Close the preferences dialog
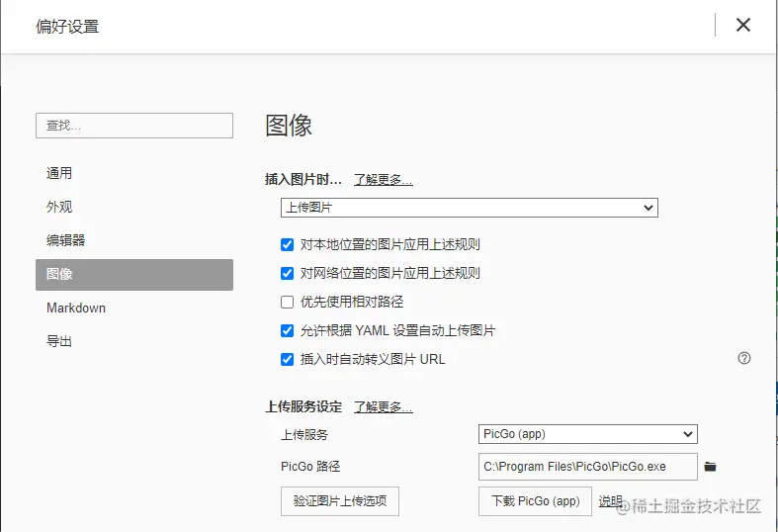 point(742,25)
